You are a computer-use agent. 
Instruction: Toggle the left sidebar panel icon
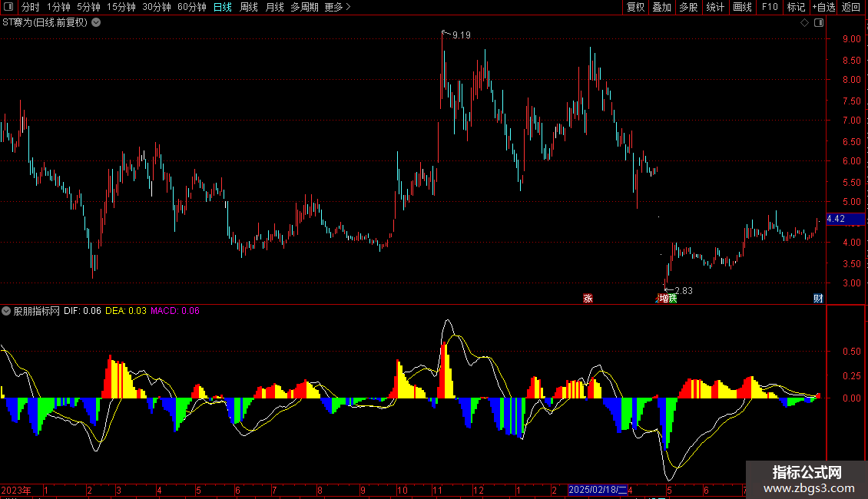tap(8, 7)
